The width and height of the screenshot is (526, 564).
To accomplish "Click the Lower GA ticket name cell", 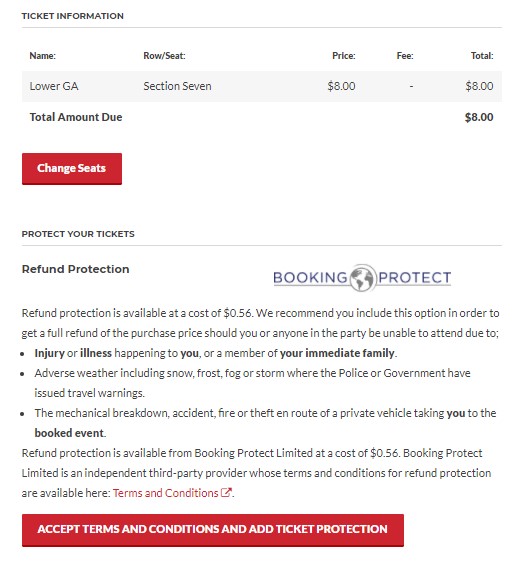I will (54, 86).
